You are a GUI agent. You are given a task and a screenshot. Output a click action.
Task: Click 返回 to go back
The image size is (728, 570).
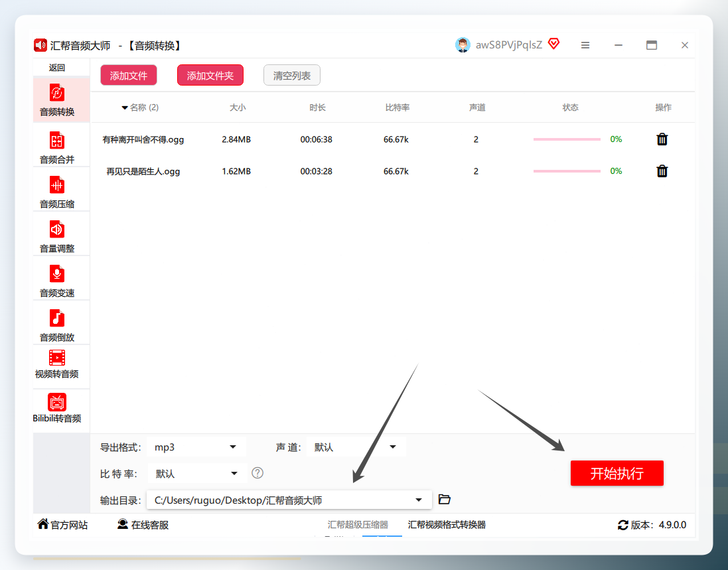[57, 68]
